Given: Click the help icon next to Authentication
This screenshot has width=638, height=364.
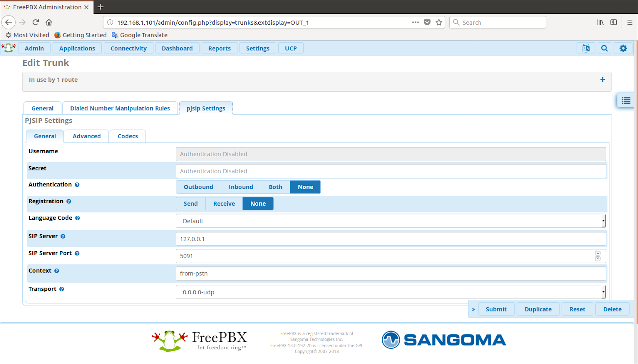Looking at the screenshot, I should (77, 185).
